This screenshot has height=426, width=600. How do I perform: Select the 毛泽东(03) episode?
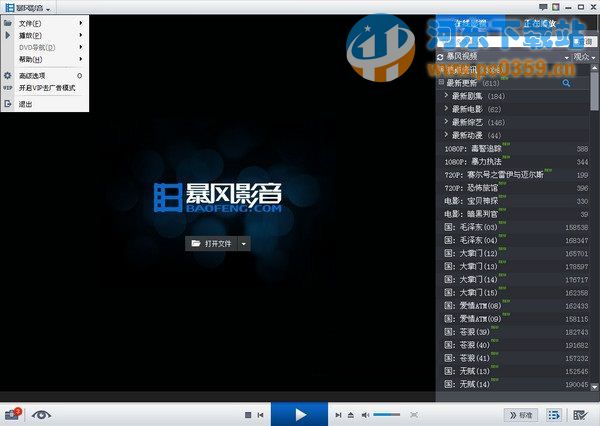tap(513, 227)
